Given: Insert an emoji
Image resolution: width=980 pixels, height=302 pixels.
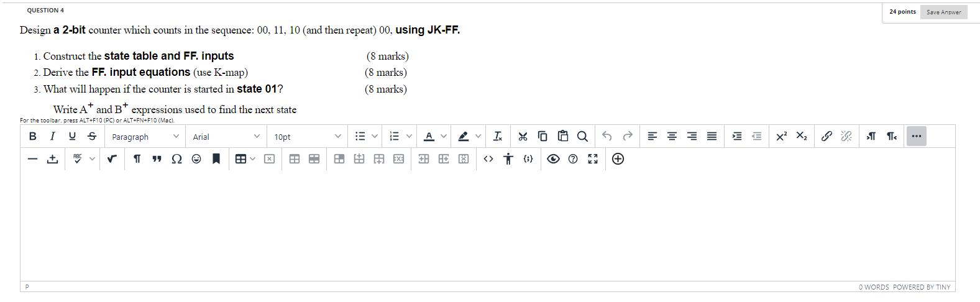Looking at the screenshot, I should click(196, 159).
